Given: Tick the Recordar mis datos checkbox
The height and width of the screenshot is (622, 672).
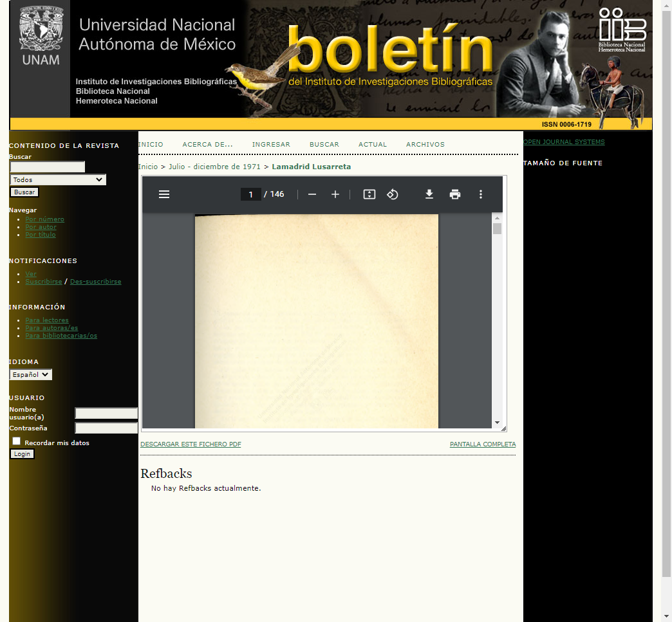Looking at the screenshot, I should pos(16,441).
